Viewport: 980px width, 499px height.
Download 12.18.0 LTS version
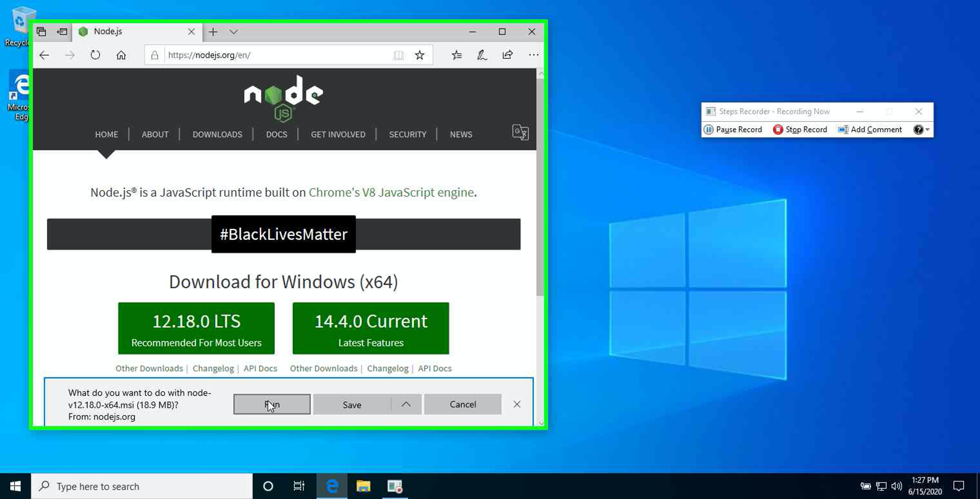click(x=196, y=328)
